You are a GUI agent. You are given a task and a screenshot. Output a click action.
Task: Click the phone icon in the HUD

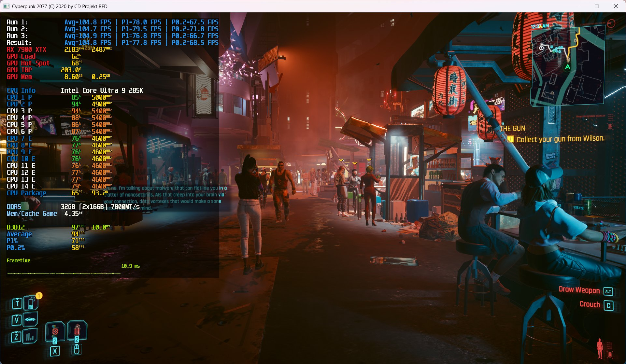pos(31,303)
